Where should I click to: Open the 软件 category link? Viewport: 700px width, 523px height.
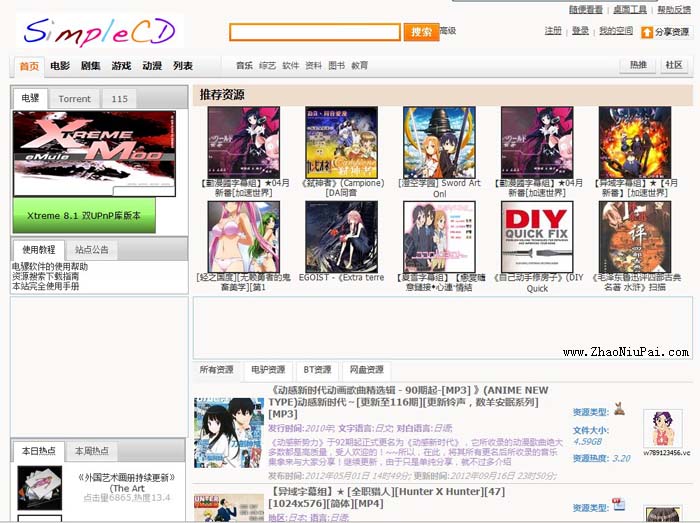click(x=291, y=66)
